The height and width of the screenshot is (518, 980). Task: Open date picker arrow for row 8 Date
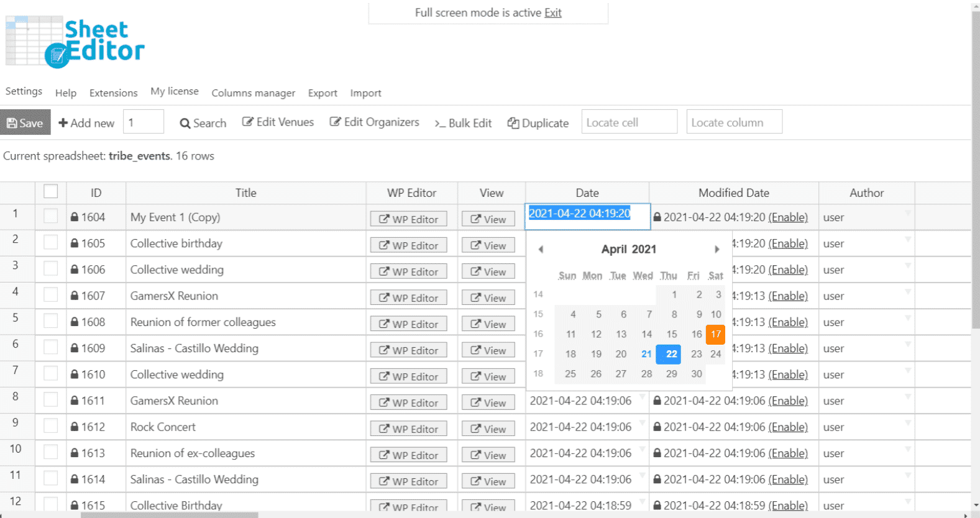(x=642, y=397)
